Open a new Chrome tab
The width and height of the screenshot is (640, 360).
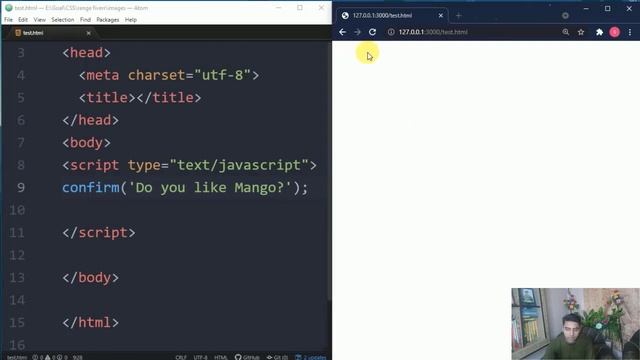(458, 16)
